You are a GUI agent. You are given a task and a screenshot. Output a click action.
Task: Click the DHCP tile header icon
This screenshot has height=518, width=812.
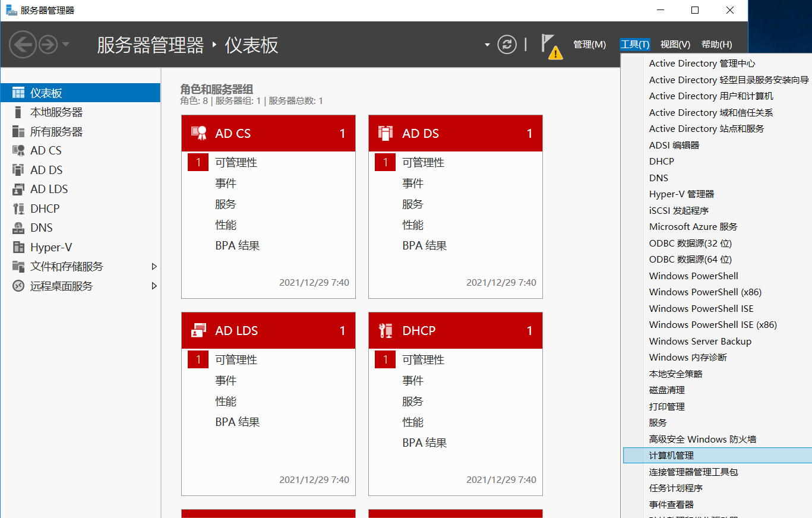pos(386,330)
